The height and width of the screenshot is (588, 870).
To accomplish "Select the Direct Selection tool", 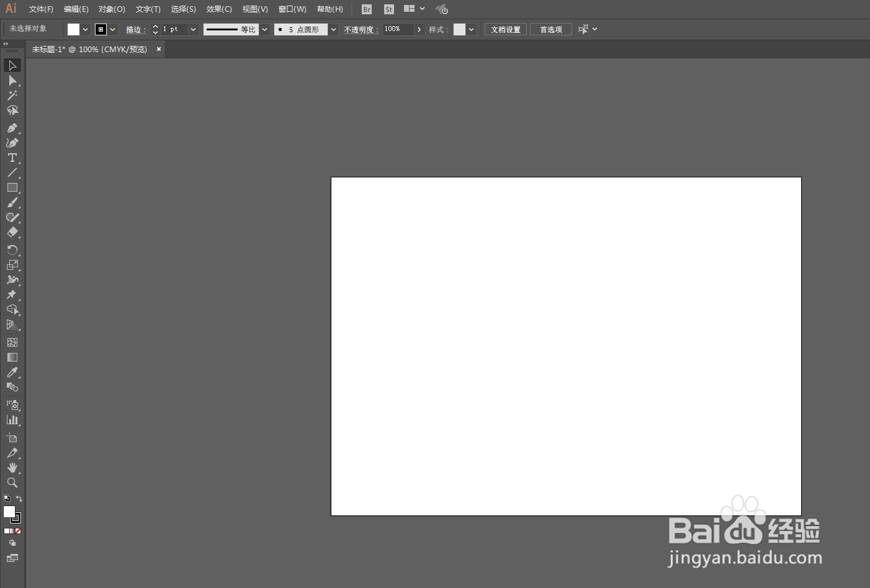I will 12,81.
